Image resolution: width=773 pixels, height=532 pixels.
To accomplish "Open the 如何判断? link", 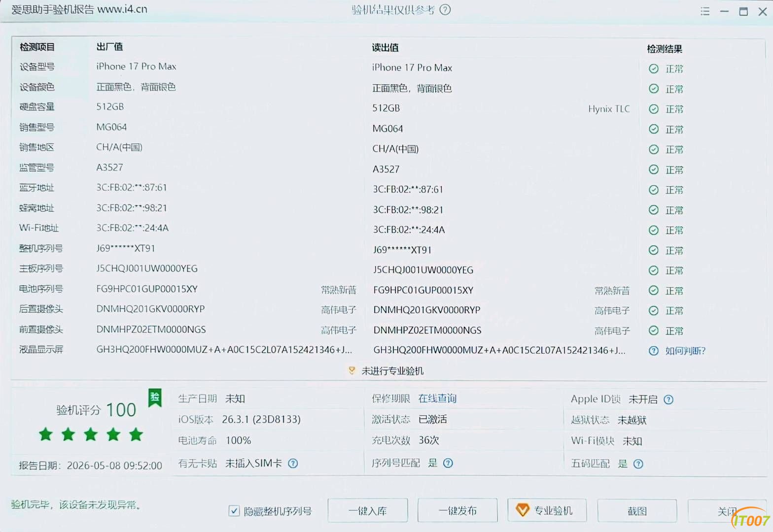I will pos(686,351).
